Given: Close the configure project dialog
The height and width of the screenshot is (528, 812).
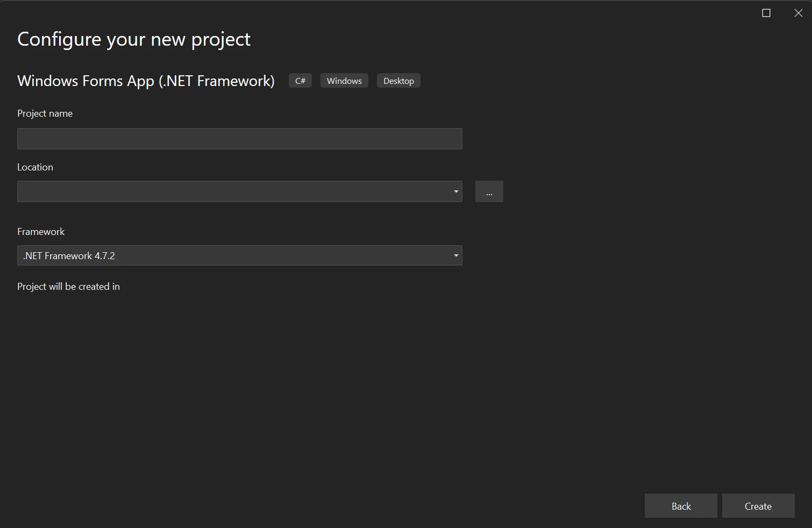Looking at the screenshot, I should (x=799, y=13).
